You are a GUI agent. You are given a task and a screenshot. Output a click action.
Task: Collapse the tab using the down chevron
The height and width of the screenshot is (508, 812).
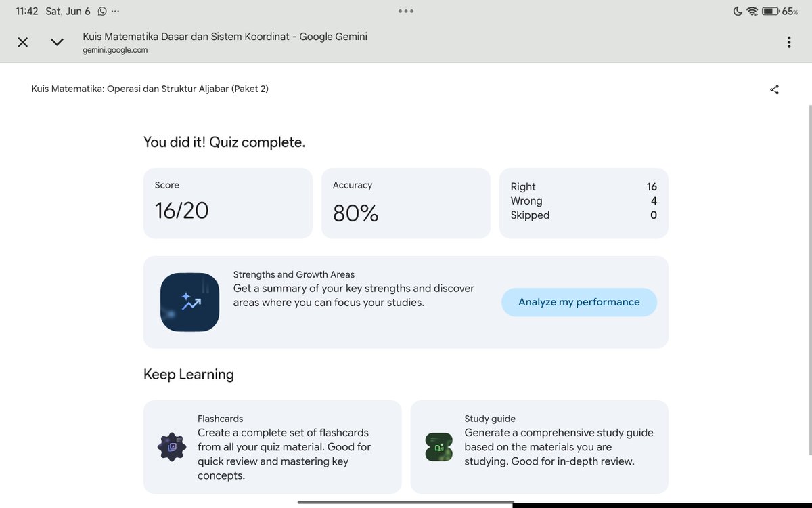(x=57, y=42)
